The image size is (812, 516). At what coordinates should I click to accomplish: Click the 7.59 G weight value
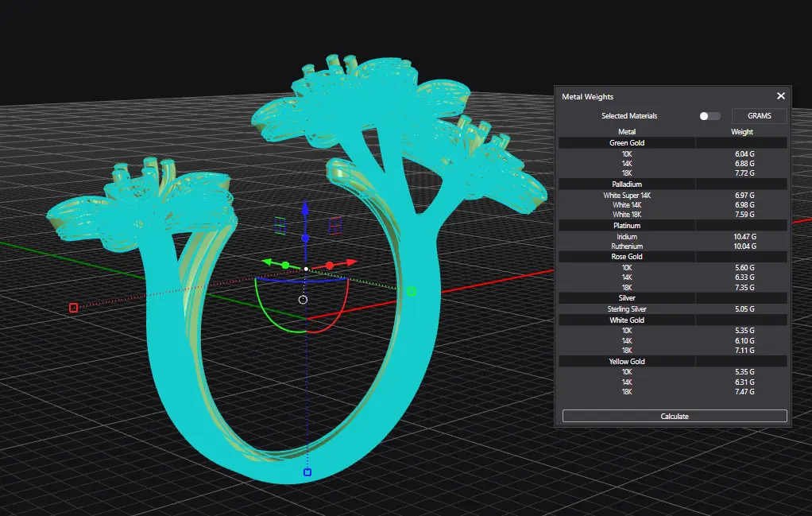[x=744, y=215]
